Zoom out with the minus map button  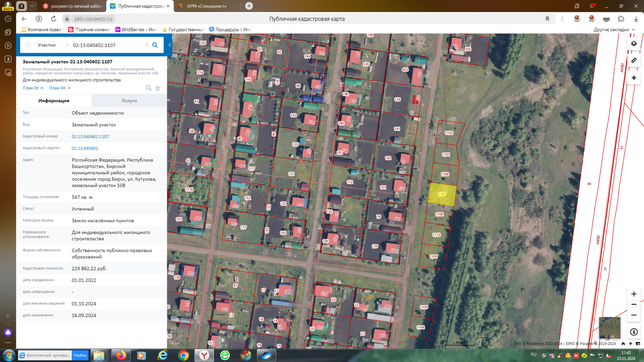tap(634, 315)
